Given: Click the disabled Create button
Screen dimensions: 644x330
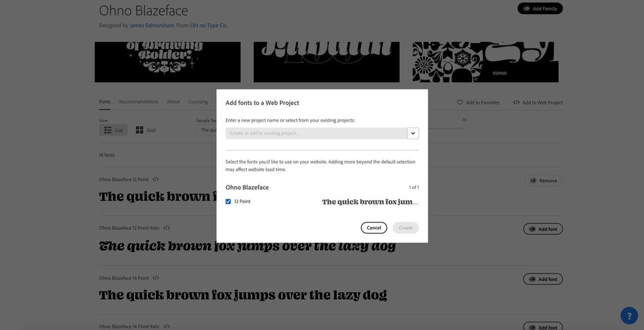Looking at the screenshot, I should [x=405, y=228].
